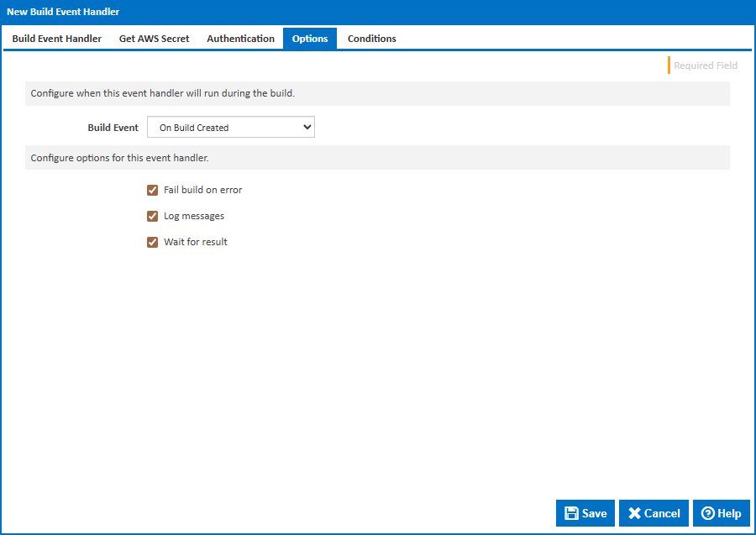The image size is (756, 535).
Task: Click the 'Configure options for this event handler' text
Action: click(120, 158)
